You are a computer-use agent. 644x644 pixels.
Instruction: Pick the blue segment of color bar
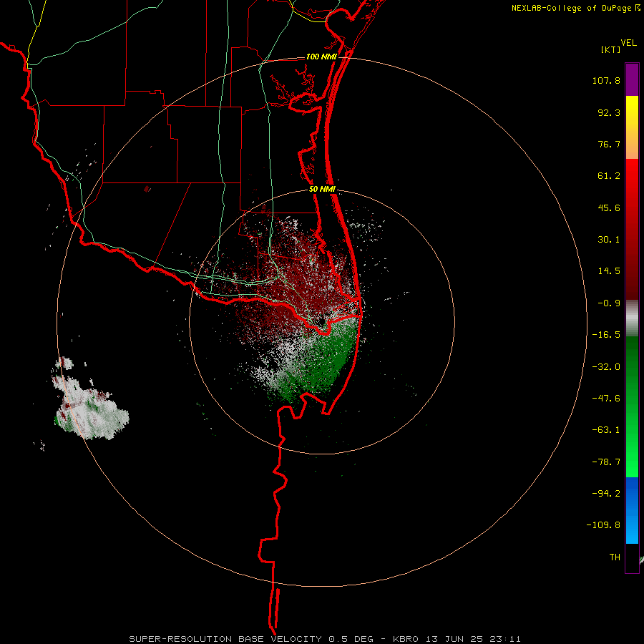[632, 510]
